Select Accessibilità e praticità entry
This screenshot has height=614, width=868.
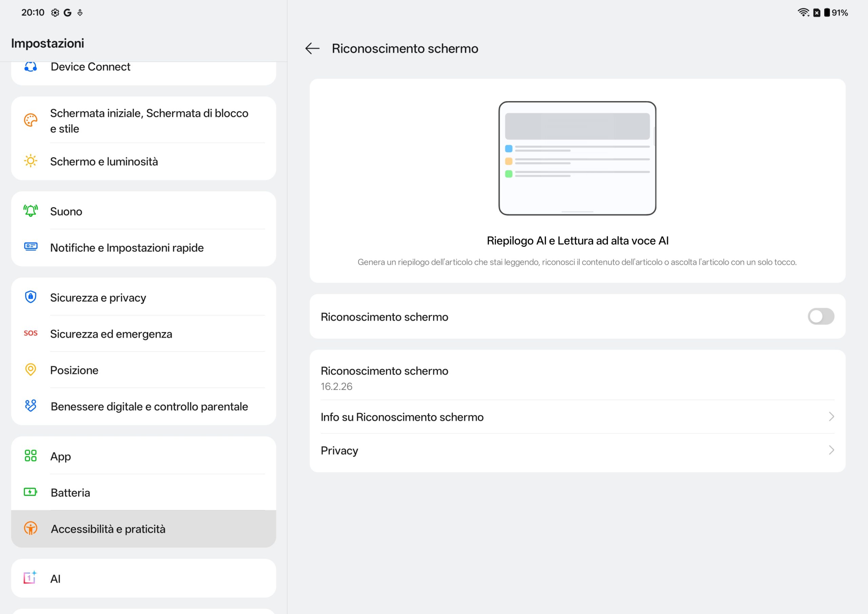click(108, 529)
